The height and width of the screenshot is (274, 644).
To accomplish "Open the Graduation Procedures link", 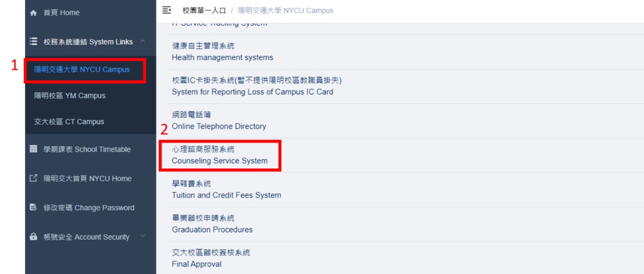I will [x=212, y=229].
